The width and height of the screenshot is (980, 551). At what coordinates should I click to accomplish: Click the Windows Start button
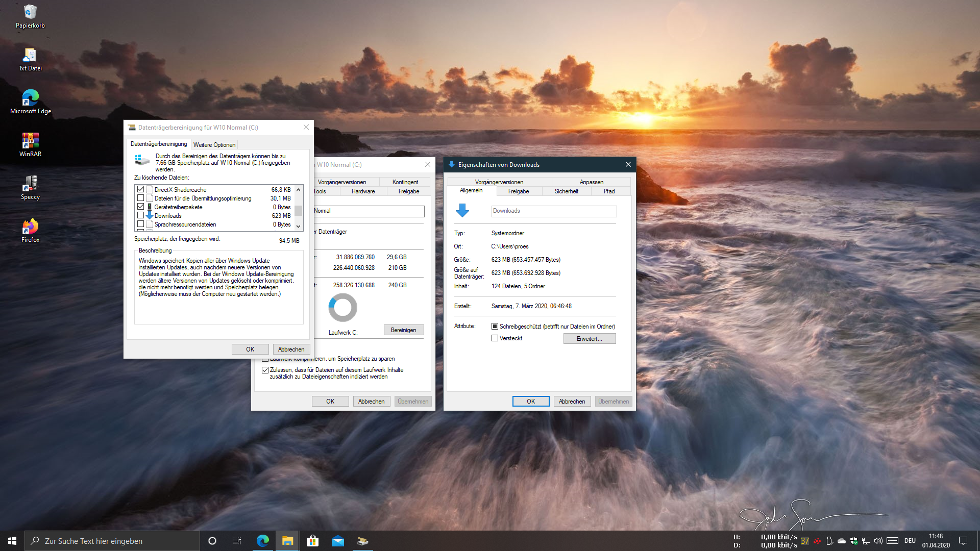pos(12,541)
